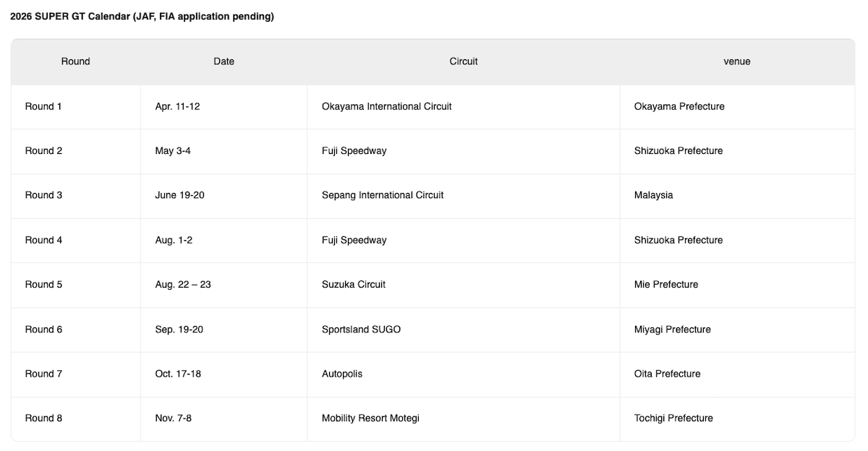
Task: Click the 'Mobility Resort Motegi' cell
Action: (464, 418)
